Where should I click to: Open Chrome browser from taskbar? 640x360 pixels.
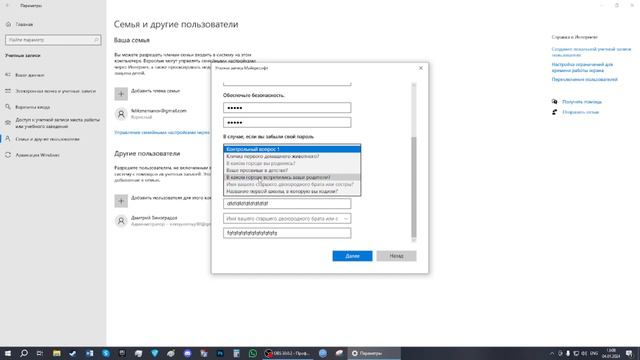(323, 353)
